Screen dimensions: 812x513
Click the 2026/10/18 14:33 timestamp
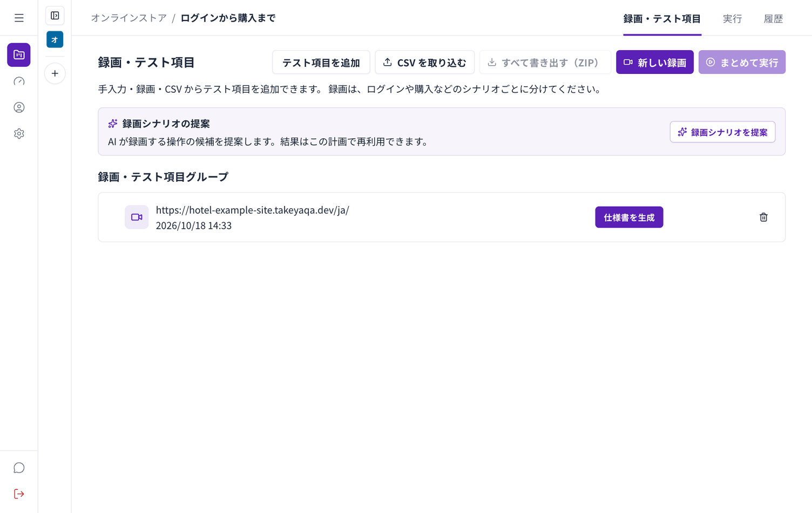click(194, 225)
